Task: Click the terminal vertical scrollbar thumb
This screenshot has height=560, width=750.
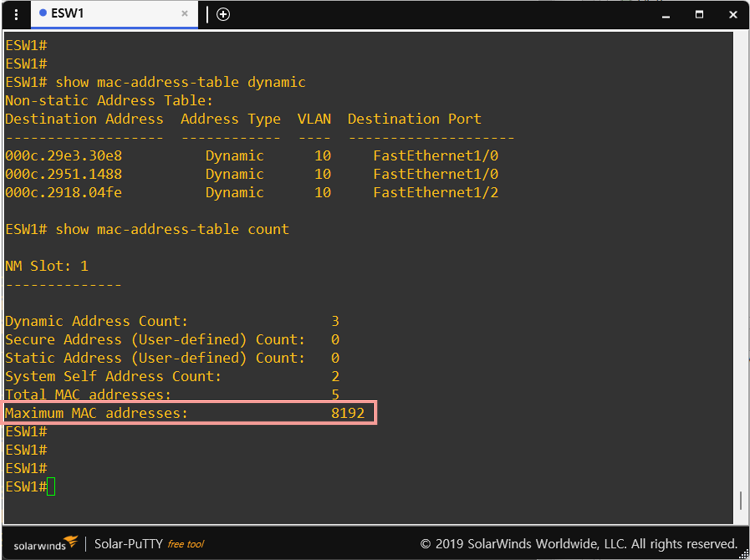Action: (x=741, y=501)
